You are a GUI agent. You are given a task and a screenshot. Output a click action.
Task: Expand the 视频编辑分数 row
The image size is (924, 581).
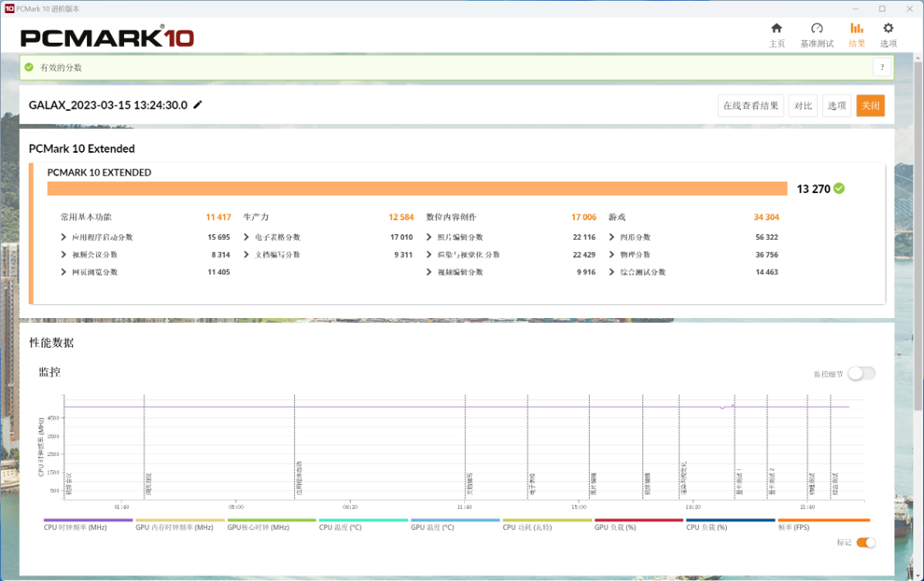tap(429, 272)
